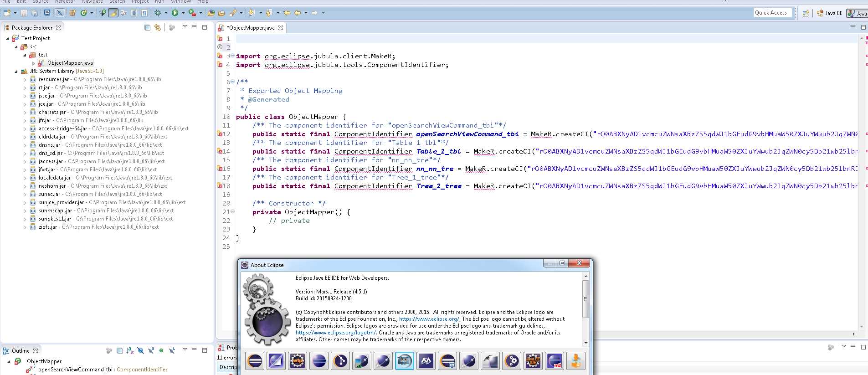Open the Navigate menu
The width and height of the screenshot is (868, 375).
click(x=92, y=2)
